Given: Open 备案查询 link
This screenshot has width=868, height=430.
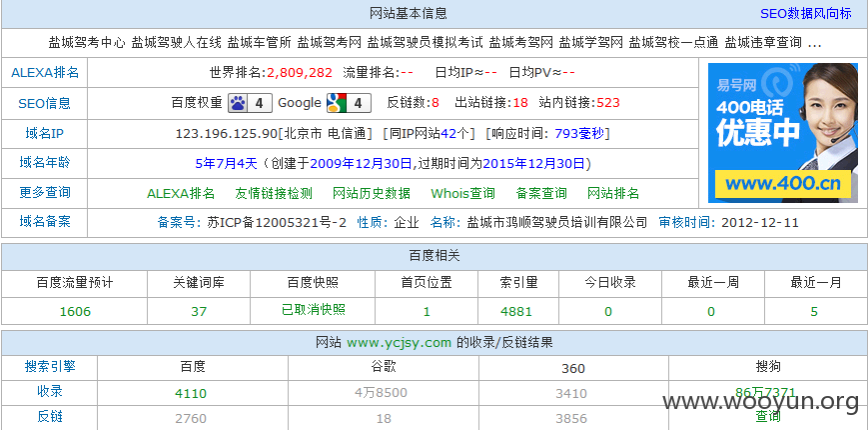Looking at the screenshot, I should coord(541,193).
